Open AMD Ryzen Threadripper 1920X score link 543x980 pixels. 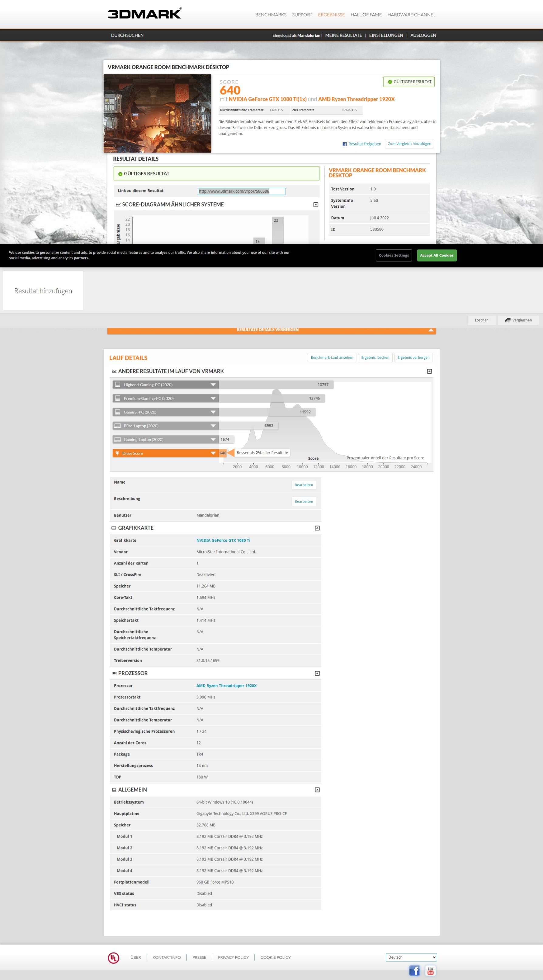pyautogui.click(x=356, y=99)
